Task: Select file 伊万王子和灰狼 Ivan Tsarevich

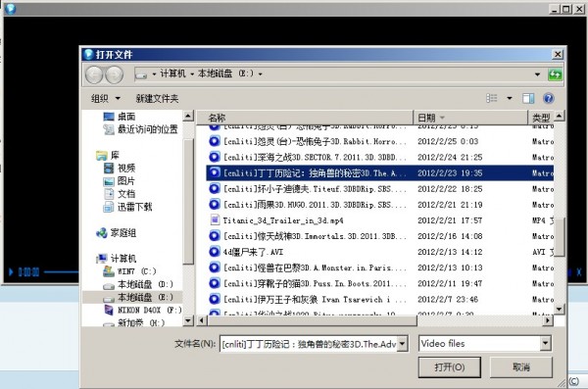Action: 379,299
